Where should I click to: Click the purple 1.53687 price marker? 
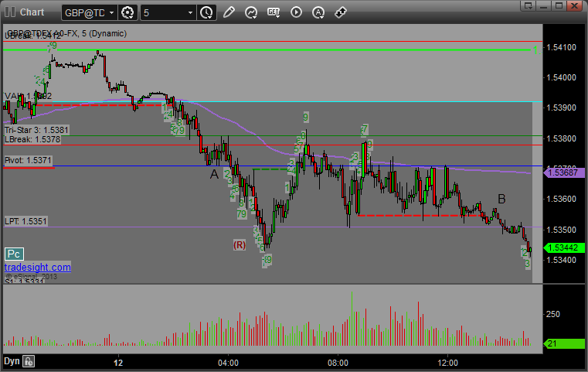click(564, 172)
